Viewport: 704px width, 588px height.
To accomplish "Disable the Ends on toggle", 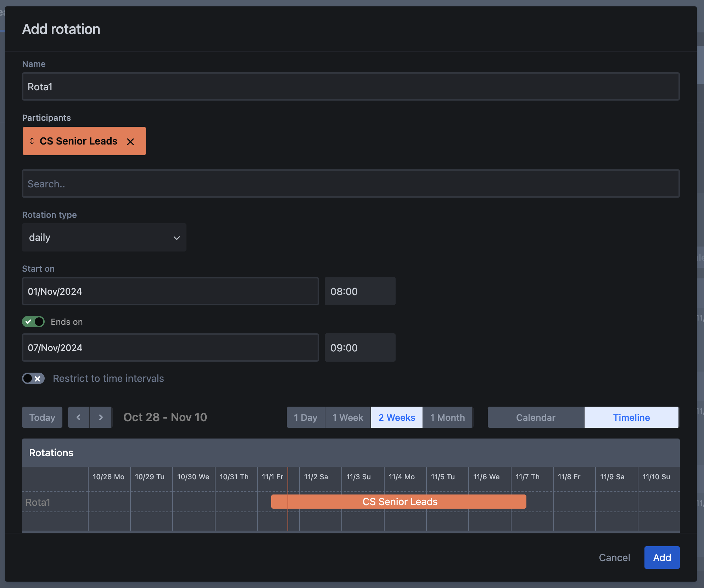I will [33, 322].
